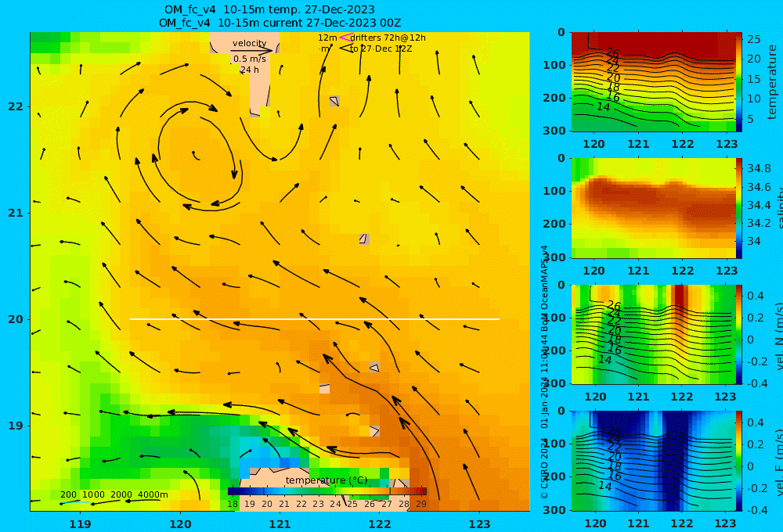This screenshot has height=532, width=783.
Task: Click the main map latitude label "22"
Action: click(16, 106)
